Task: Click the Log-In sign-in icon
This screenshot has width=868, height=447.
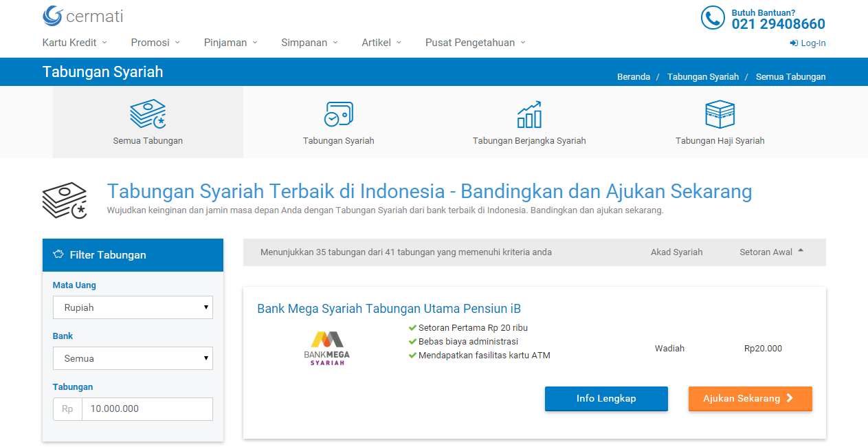Action: coord(794,43)
